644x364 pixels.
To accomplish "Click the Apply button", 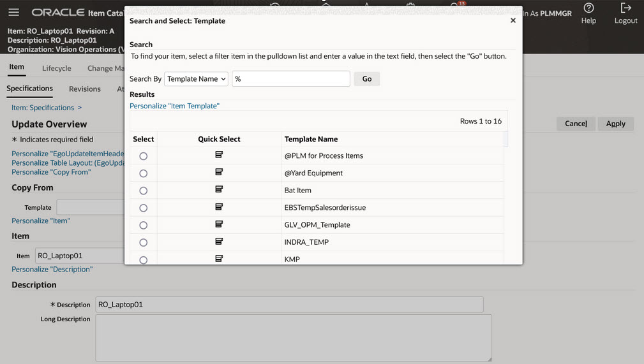I will [x=615, y=124].
